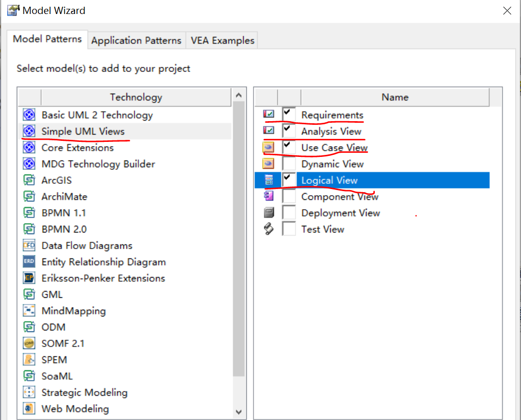Click the Strategic Modeling icon
521x420 pixels.
pyautogui.click(x=29, y=393)
